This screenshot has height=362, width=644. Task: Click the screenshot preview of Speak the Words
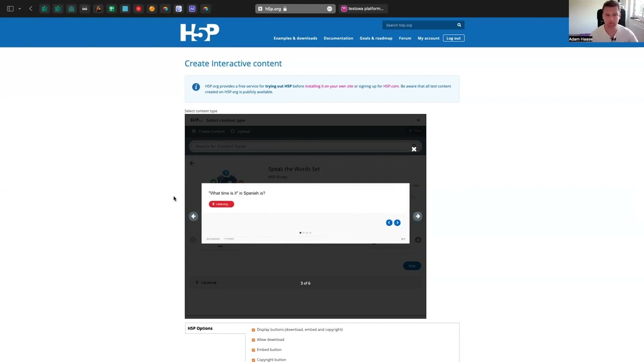[305, 213]
